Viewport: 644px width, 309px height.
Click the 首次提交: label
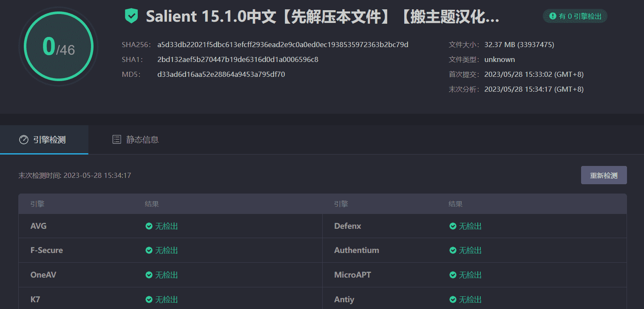pyautogui.click(x=464, y=74)
